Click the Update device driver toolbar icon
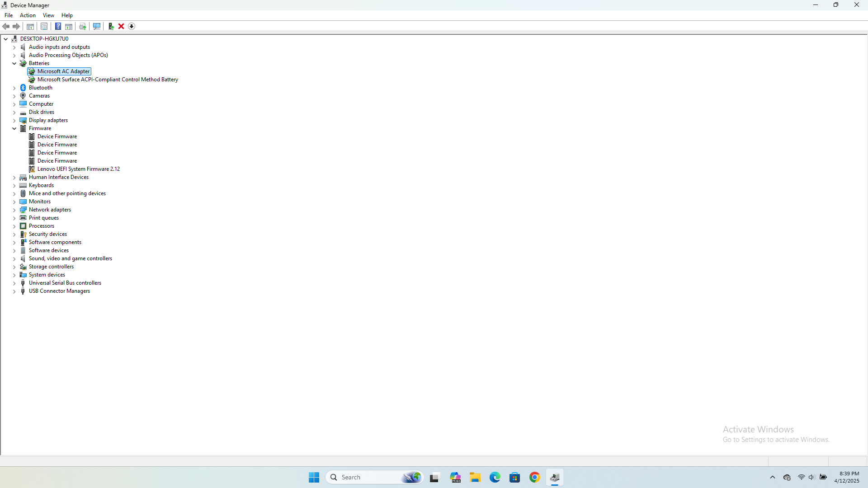868x488 pixels. tap(111, 26)
